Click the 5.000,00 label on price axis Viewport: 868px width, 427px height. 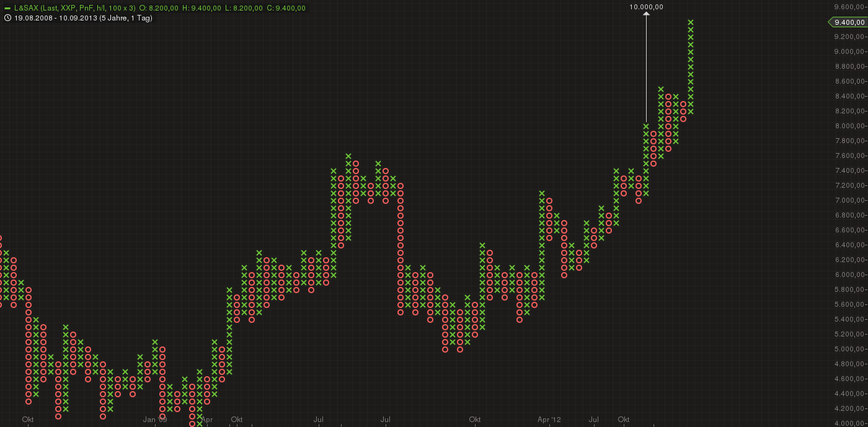[x=849, y=349]
